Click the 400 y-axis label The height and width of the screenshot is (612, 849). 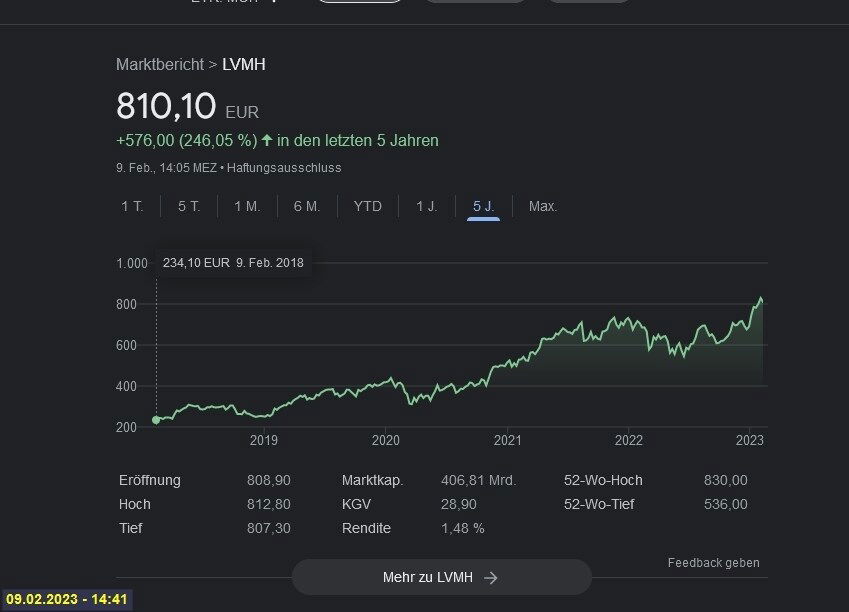[x=126, y=387]
